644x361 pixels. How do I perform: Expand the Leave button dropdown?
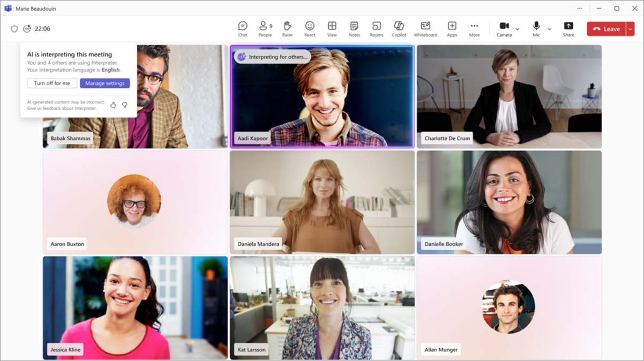[630, 28]
